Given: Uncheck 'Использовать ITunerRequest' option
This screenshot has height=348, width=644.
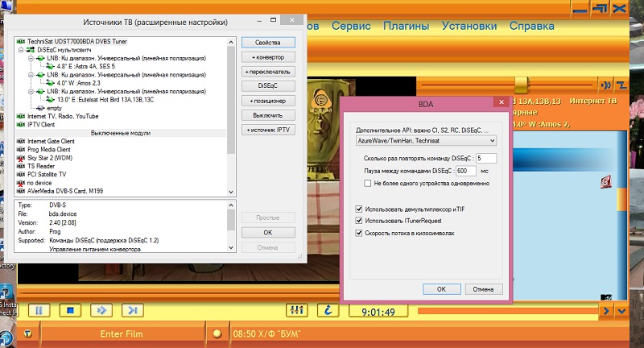Looking at the screenshot, I should point(358,221).
